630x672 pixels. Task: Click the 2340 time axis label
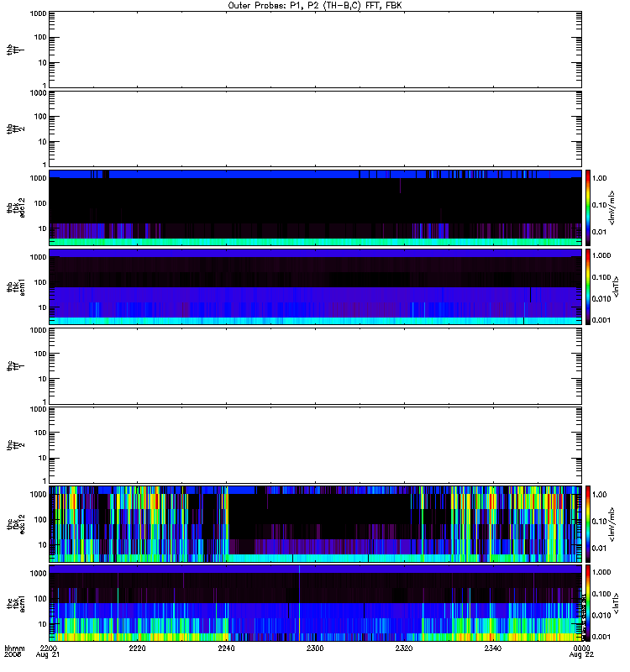pos(493,649)
